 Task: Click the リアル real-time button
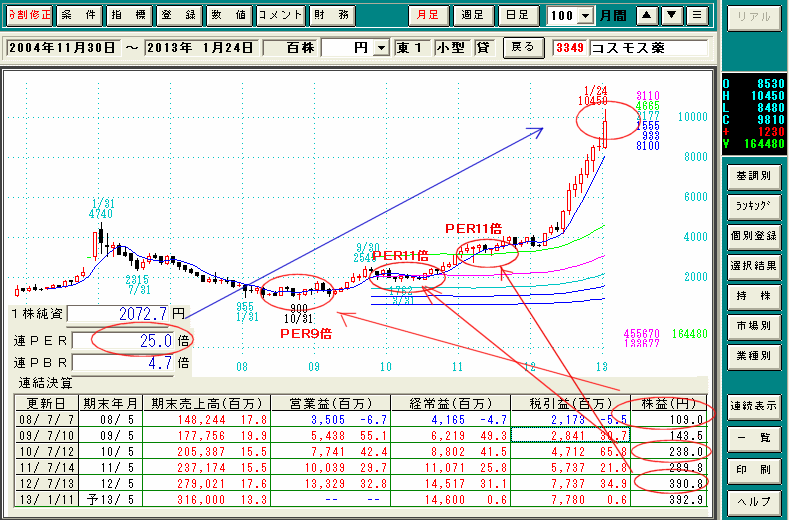coord(753,17)
